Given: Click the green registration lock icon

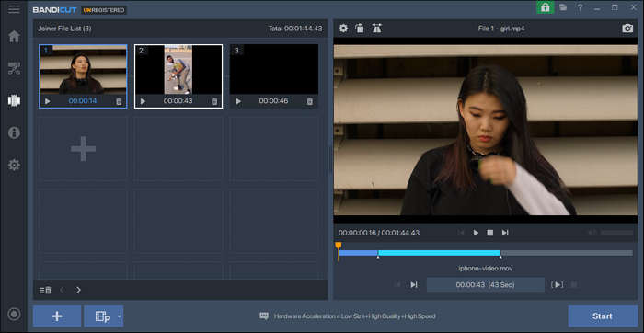Looking at the screenshot, I should point(545,7).
